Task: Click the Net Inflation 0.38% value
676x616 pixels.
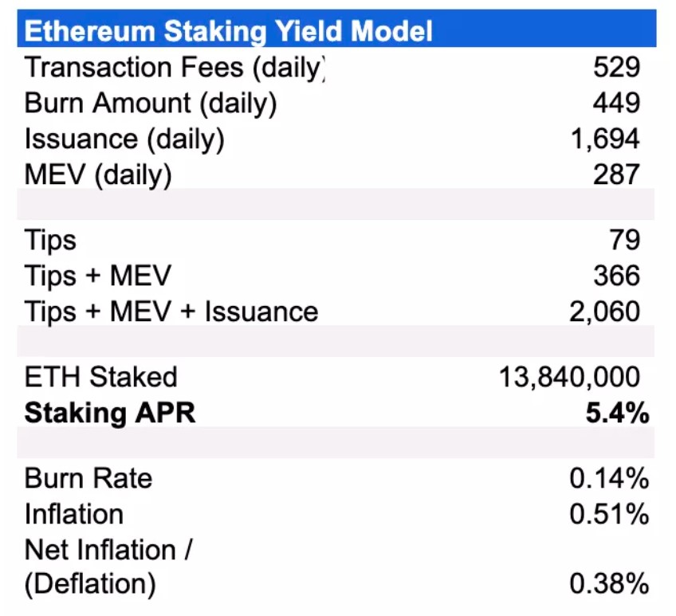Action: pos(609,583)
